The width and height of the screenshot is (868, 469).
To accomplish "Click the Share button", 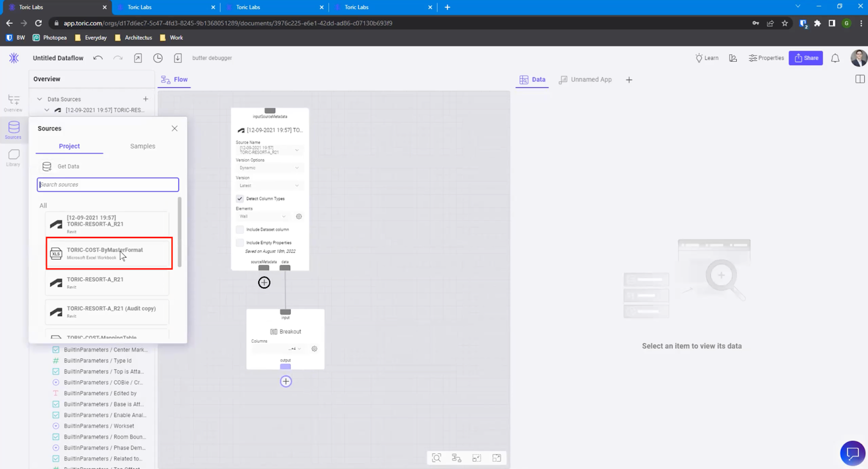I will pyautogui.click(x=806, y=58).
